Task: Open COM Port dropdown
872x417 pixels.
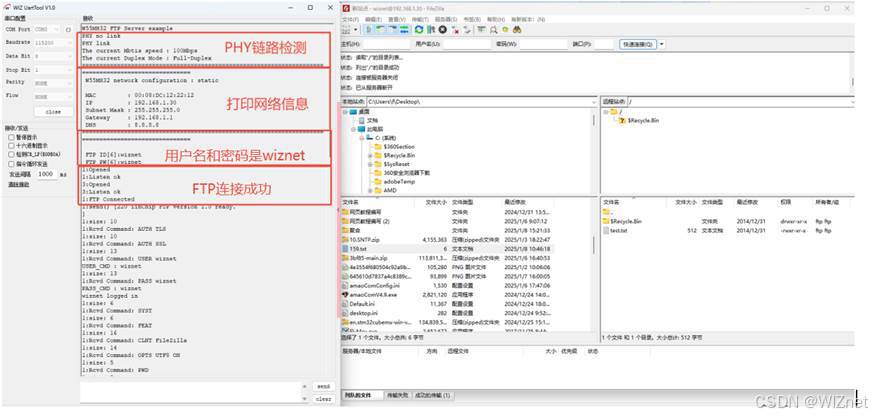Action: tap(48, 29)
